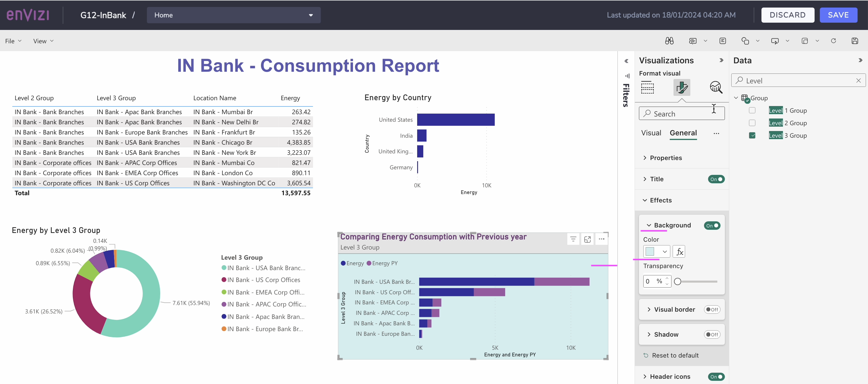
Task: Click the fx conditional formatting icon for Color
Action: 679,251
